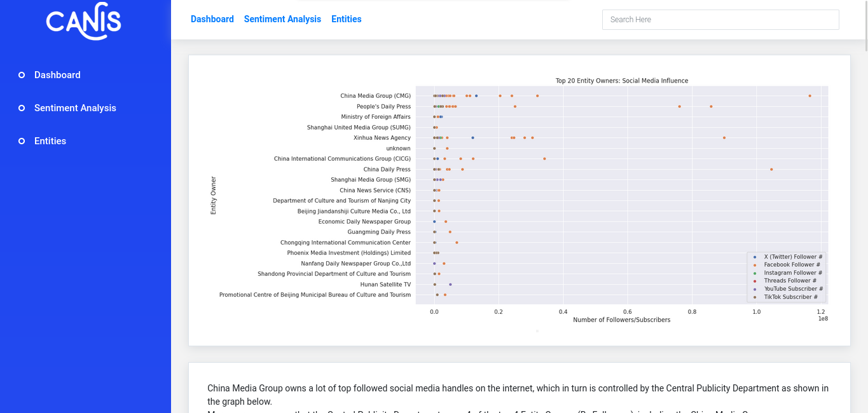The height and width of the screenshot is (413, 868).
Task: Click the China Media Group (CMG) axis label
Action: click(375, 96)
